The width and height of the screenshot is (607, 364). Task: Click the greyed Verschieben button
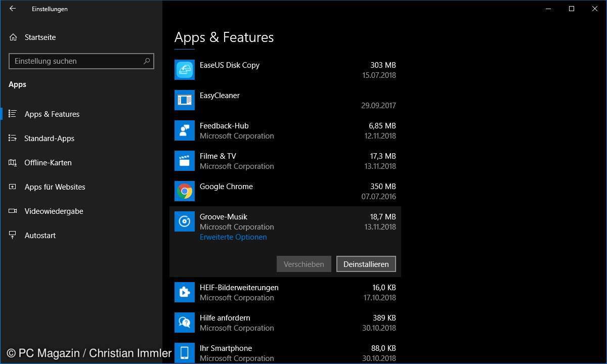304,264
